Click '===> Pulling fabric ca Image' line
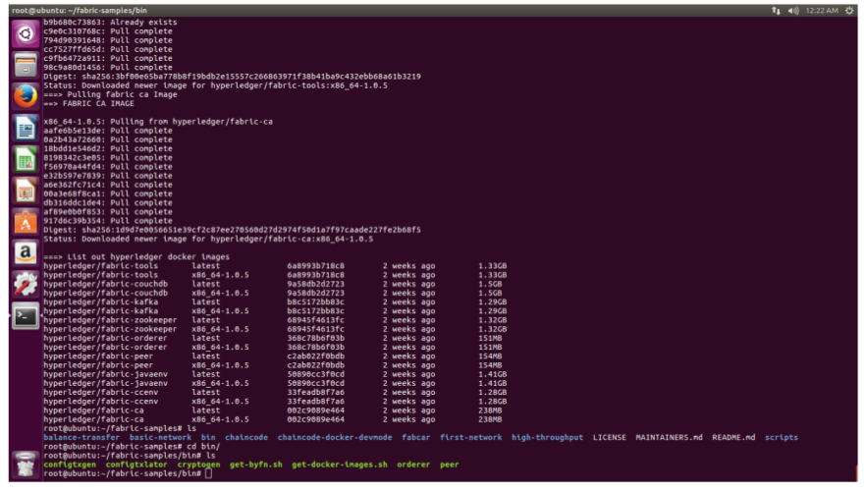The height and width of the screenshot is (493, 868). 111,94
